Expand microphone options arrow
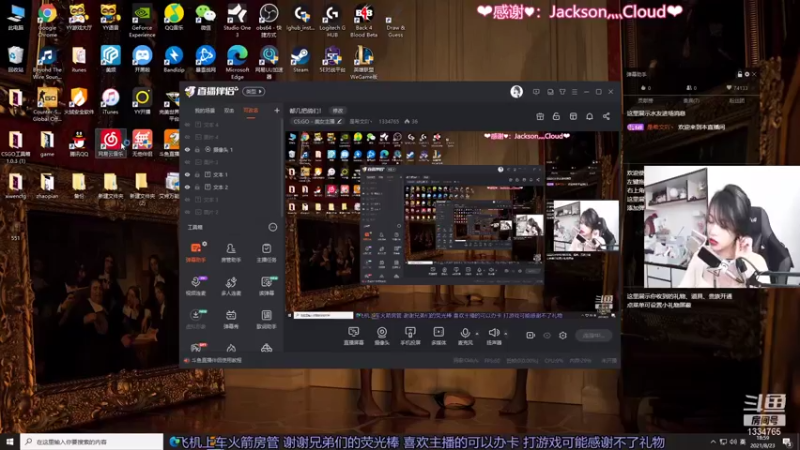Screen dimensions: 800x450 point(477,334)
